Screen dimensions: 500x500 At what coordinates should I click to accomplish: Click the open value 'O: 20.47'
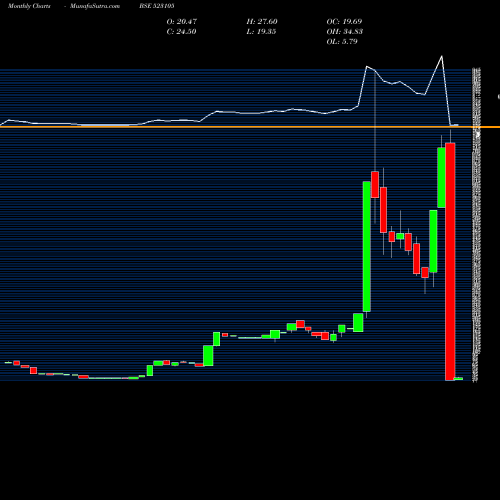[x=182, y=21]
